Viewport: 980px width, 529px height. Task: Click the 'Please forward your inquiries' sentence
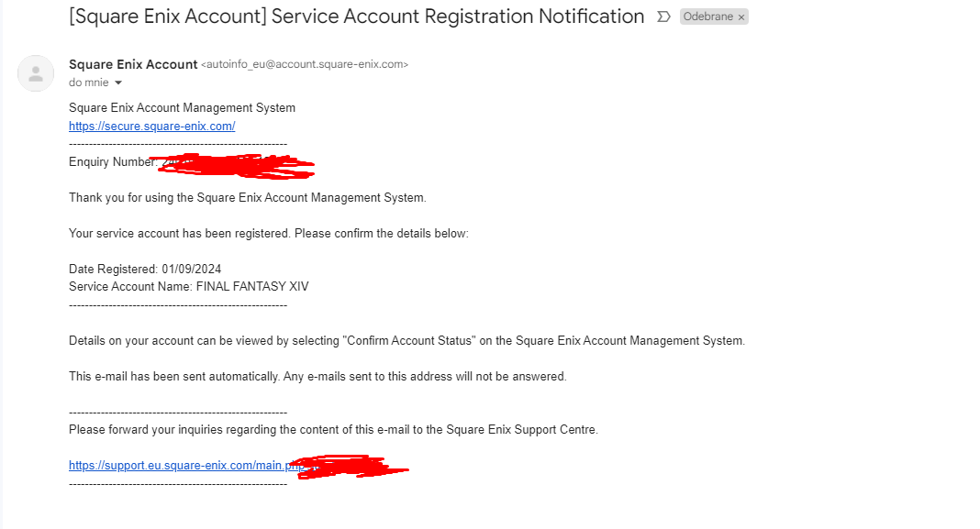click(x=333, y=430)
